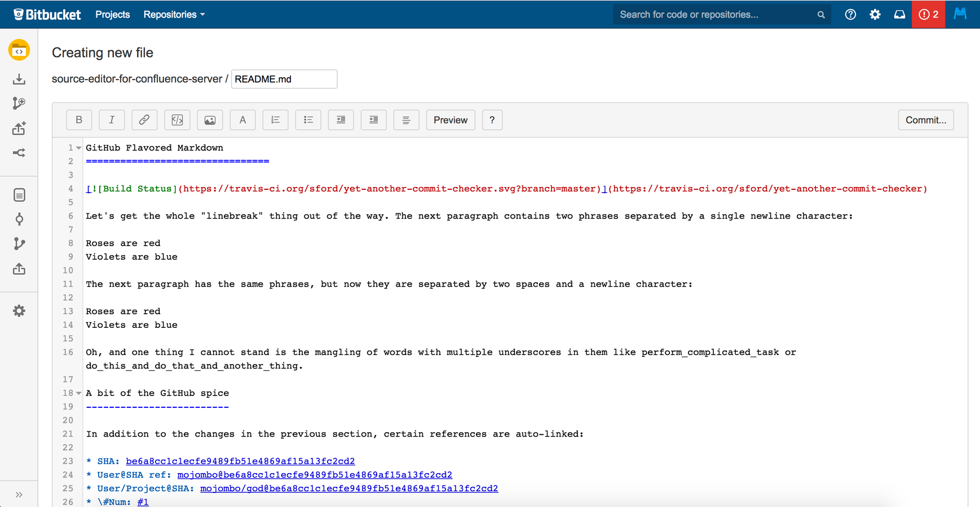
Task: Click the text 'do_this_and_do_that_and_another_thing.'
Action: 195,366
